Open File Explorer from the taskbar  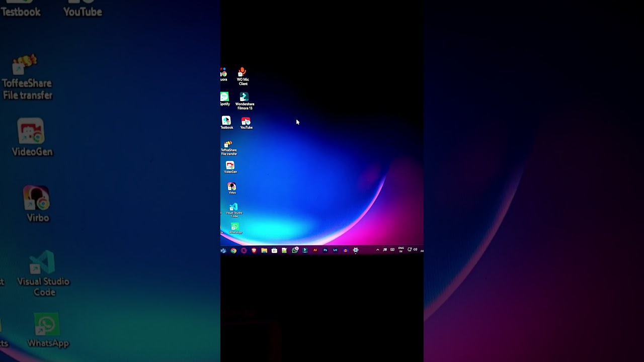[264, 250]
